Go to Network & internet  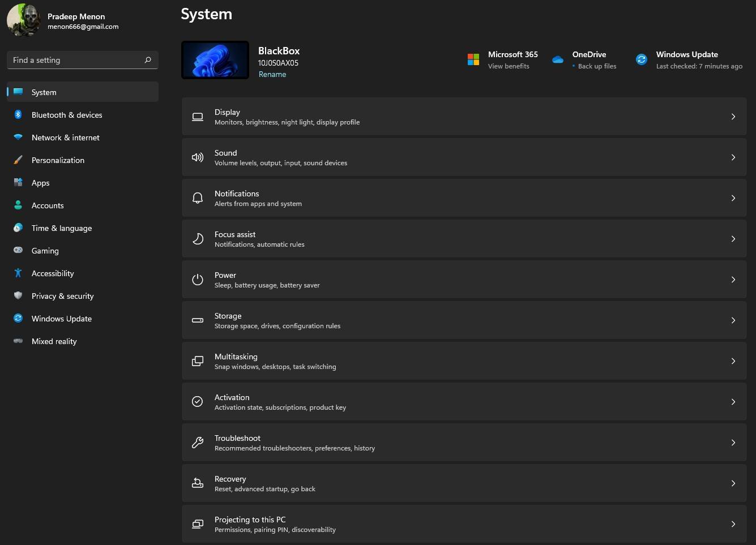(83, 138)
